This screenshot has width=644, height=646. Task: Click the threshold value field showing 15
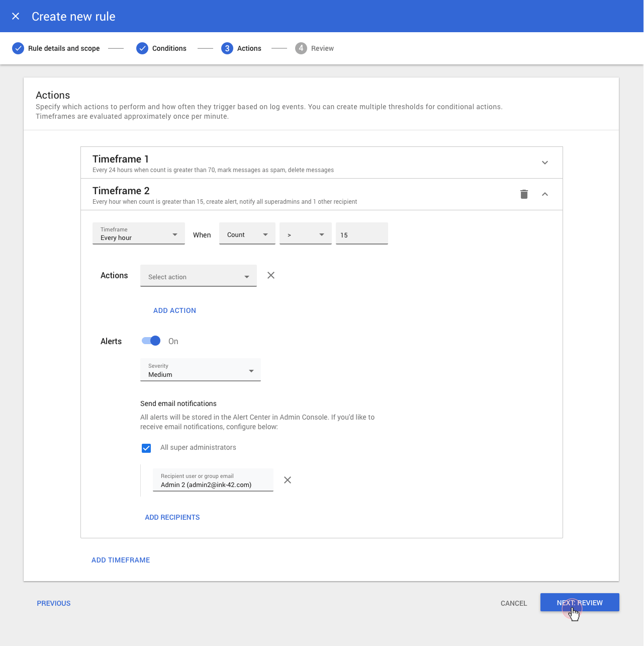(x=361, y=234)
